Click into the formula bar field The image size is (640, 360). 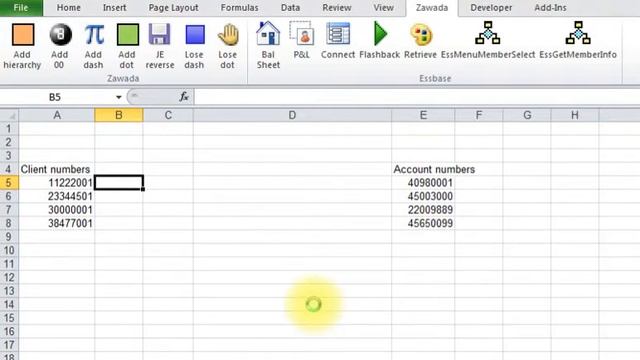pos(417,97)
